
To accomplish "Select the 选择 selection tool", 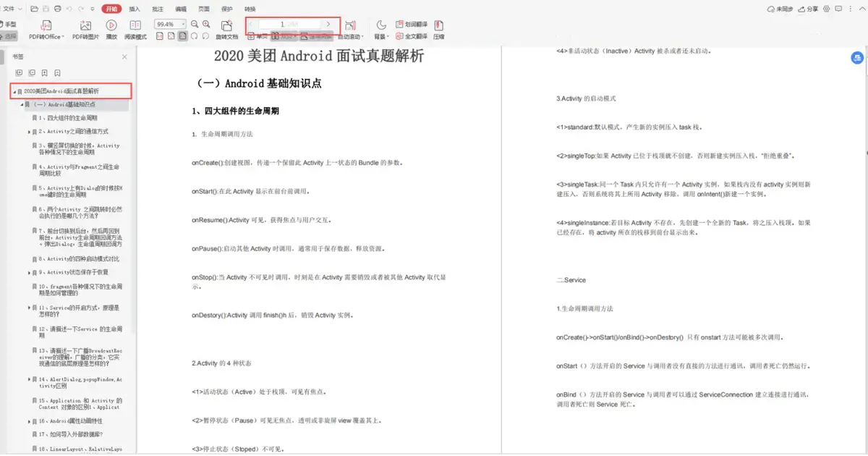I will tap(9, 36).
